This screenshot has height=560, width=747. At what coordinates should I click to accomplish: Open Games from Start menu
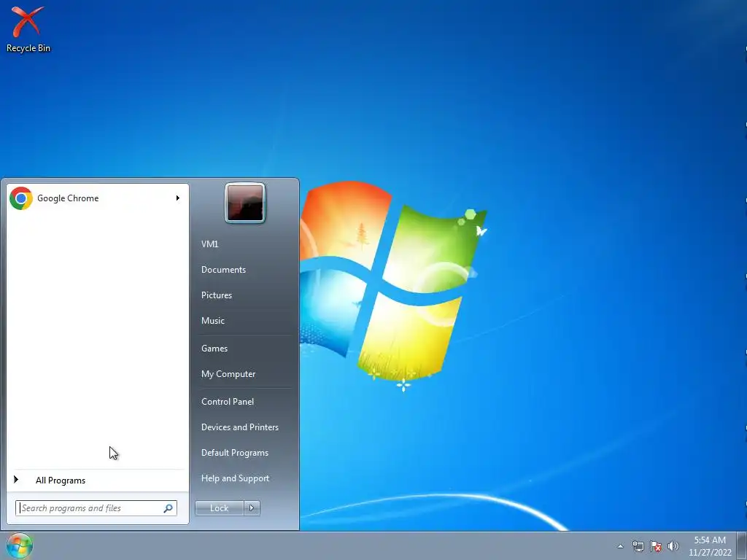tap(214, 348)
